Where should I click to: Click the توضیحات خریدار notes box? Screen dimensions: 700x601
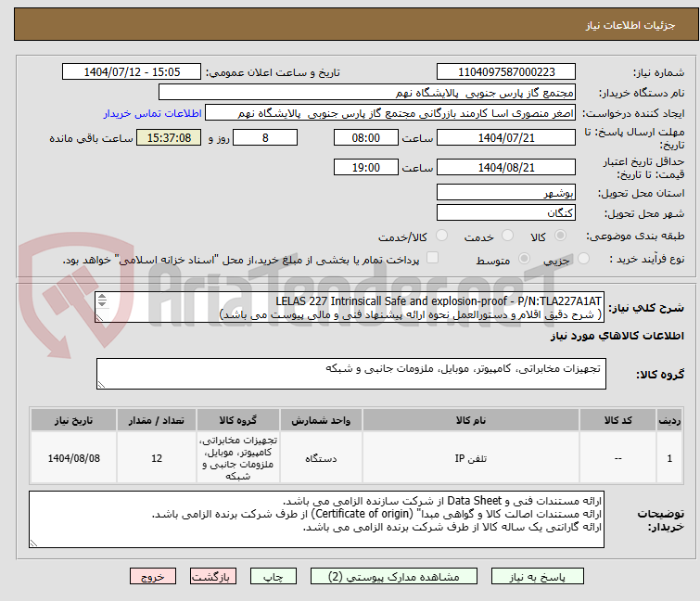tap(316, 519)
